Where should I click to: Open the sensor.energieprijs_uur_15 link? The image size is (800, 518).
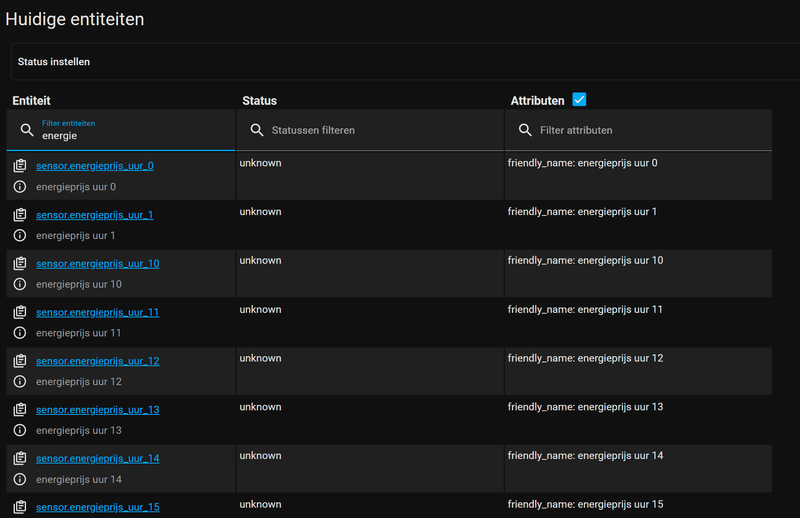[97, 507]
